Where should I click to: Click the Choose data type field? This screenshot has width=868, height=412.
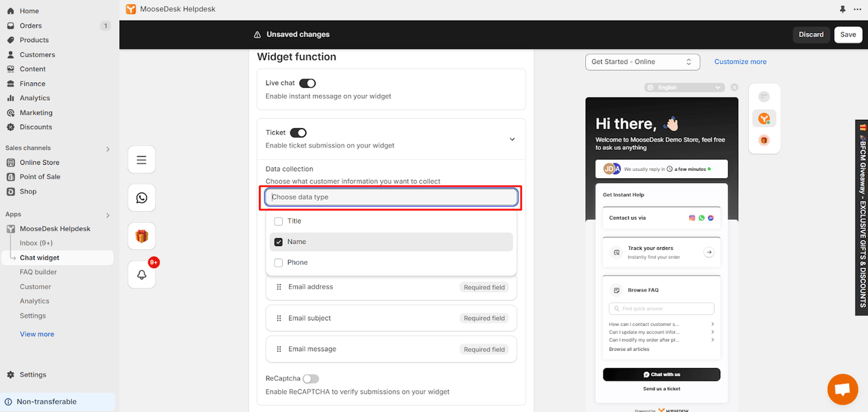391,197
